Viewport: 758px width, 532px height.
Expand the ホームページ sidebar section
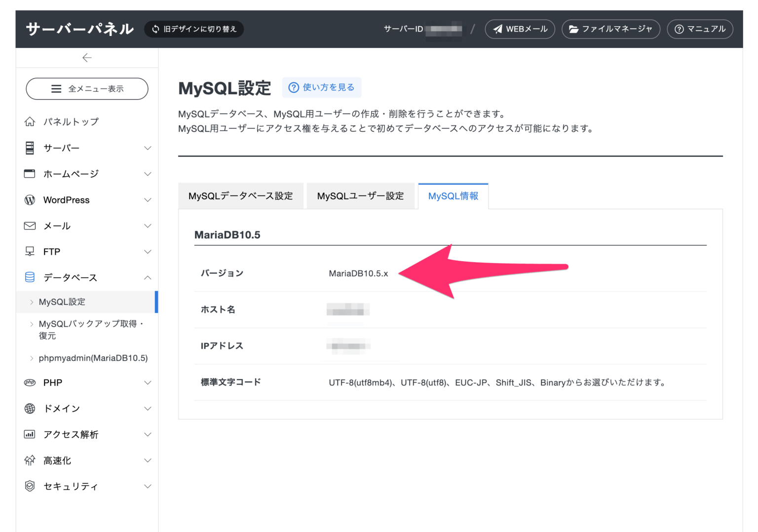click(148, 174)
